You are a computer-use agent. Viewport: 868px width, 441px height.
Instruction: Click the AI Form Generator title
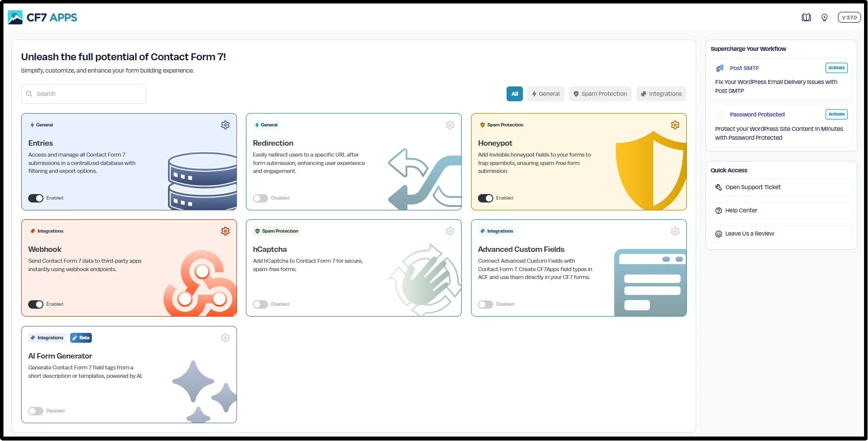pyautogui.click(x=60, y=356)
